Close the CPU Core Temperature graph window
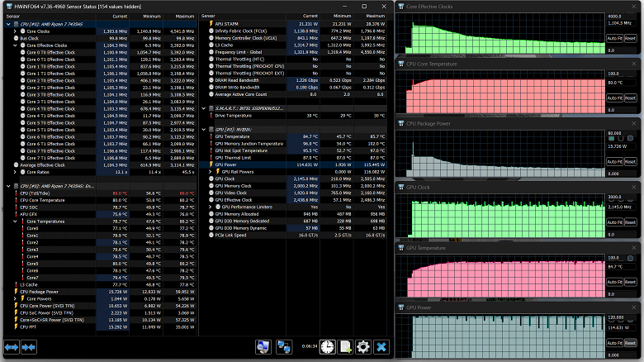Screen dimensions: 644x362 [634, 64]
